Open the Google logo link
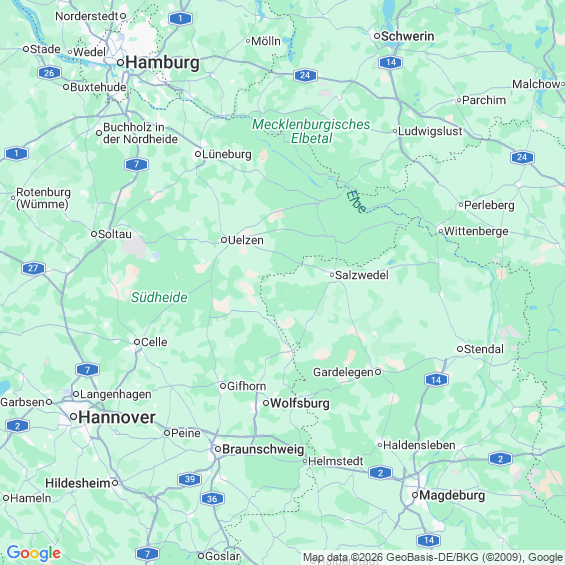 point(34,553)
